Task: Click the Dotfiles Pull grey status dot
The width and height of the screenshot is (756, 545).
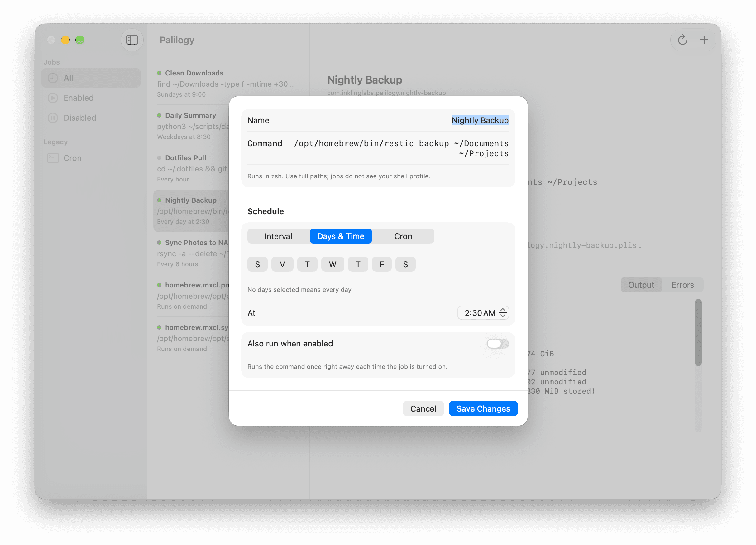Action: (x=159, y=158)
